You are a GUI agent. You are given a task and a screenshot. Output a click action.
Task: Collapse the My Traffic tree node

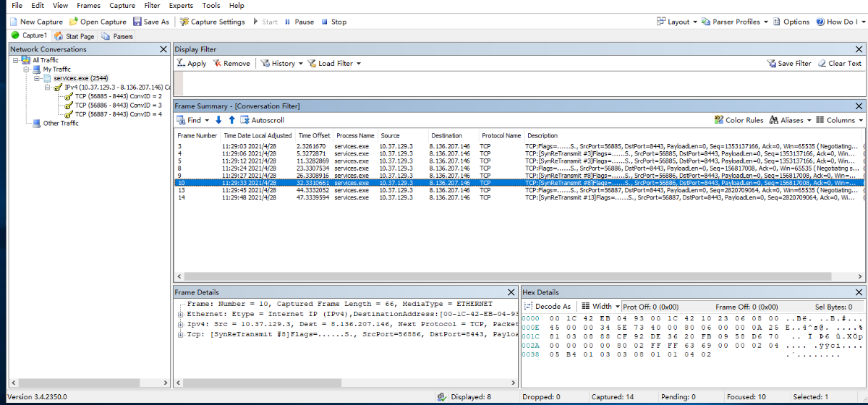click(27, 69)
